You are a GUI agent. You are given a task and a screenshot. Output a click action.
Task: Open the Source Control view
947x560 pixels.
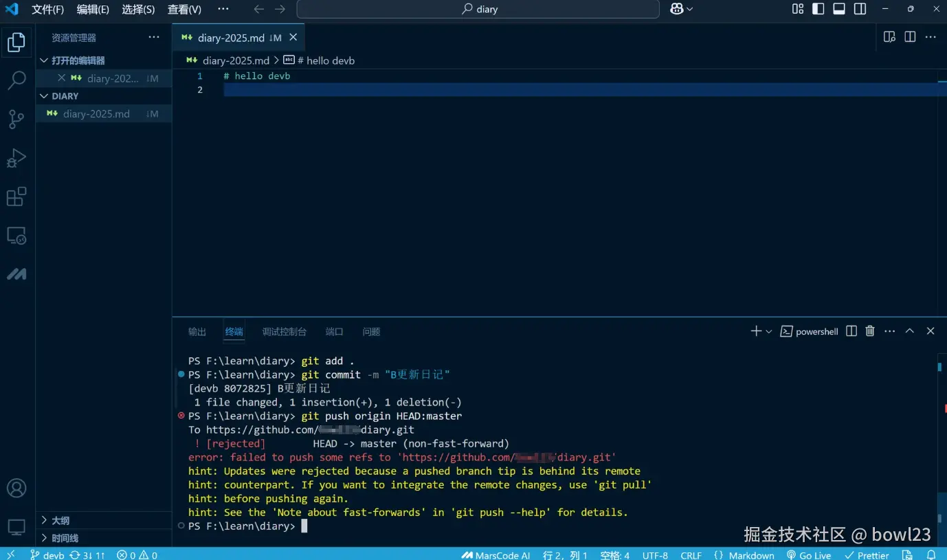tap(16, 119)
